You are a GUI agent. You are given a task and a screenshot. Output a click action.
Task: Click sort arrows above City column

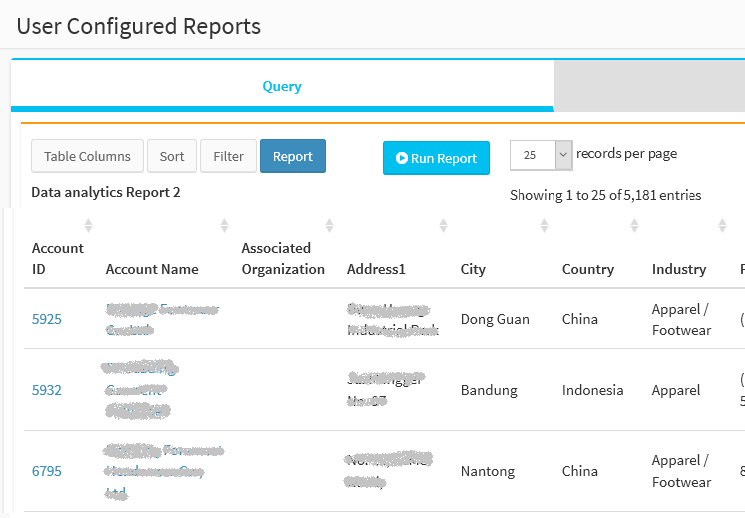[x=544, y=225]
